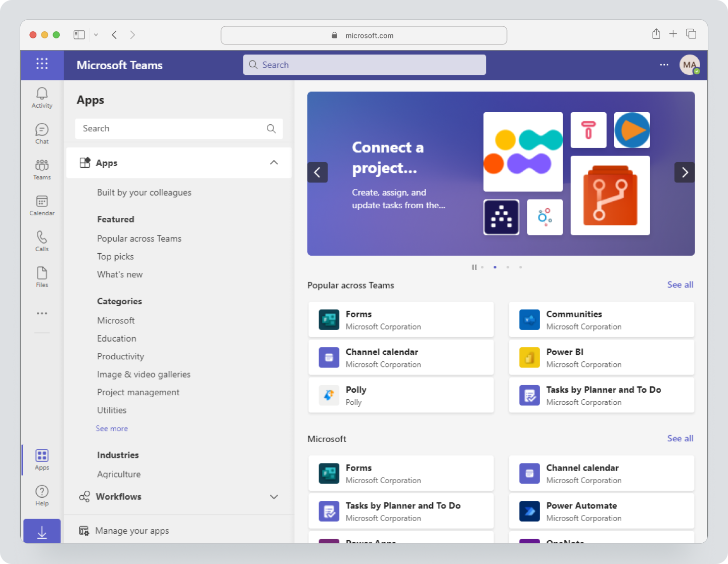Open the Help icon at bottom

tap(41, 494)
